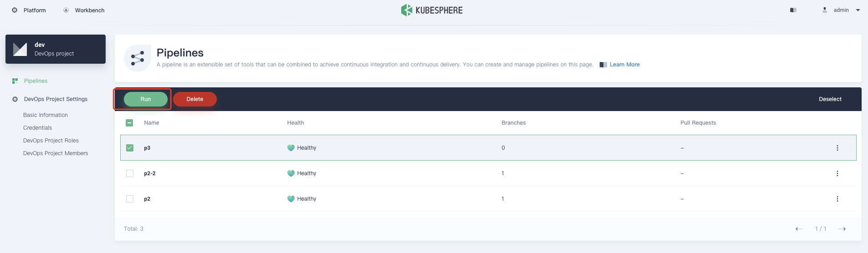Open the documentation book icon in top right
This screenshot has width=868, height=253.
(793, 10)
